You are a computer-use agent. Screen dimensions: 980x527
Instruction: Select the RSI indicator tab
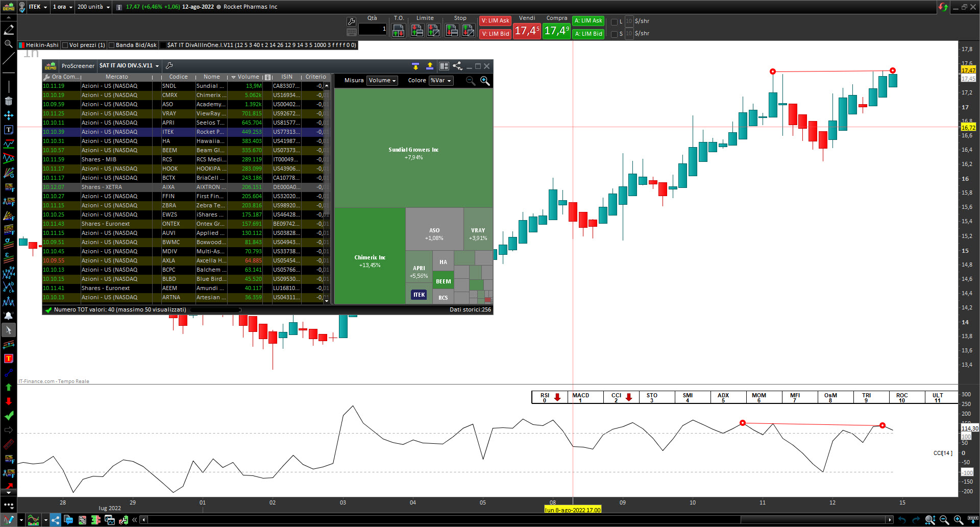pyautogui.click(x=550, y=397)
